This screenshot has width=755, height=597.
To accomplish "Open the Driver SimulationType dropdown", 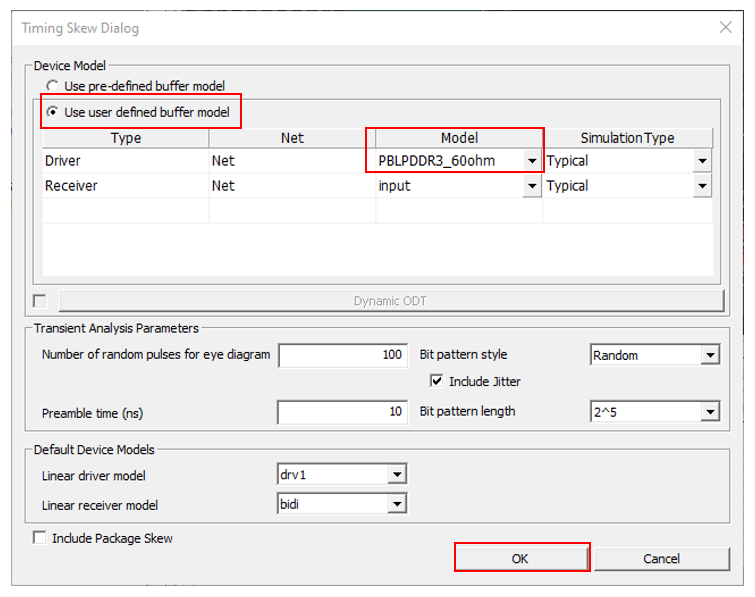I will [702, 161].
